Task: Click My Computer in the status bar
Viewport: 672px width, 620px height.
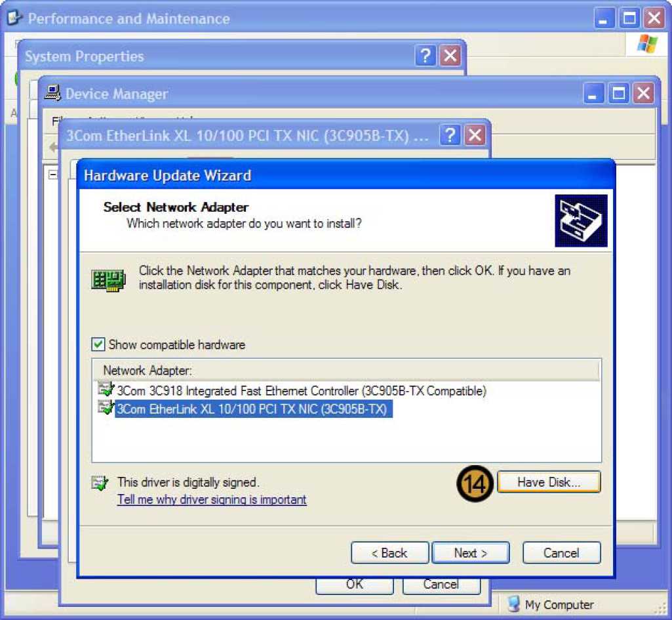Action: (551, 604)
